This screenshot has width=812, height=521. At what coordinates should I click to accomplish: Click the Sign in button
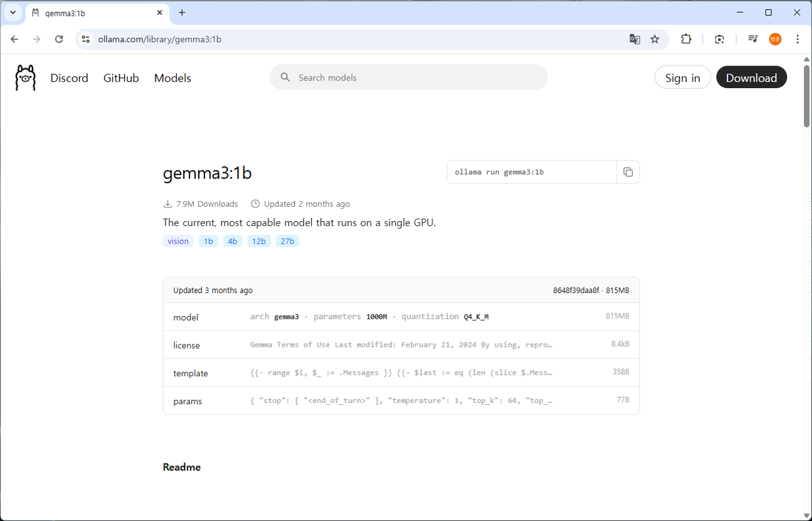point(683,77)
